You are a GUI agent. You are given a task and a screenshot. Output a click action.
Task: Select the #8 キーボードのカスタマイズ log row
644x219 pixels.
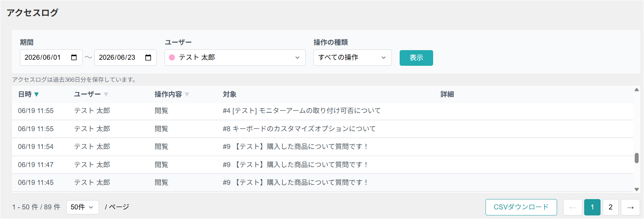click(323, 129)
